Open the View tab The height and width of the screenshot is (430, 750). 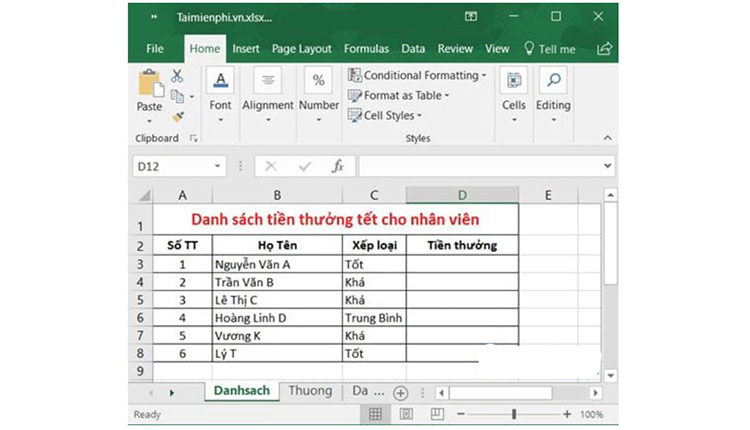point(497,49)
